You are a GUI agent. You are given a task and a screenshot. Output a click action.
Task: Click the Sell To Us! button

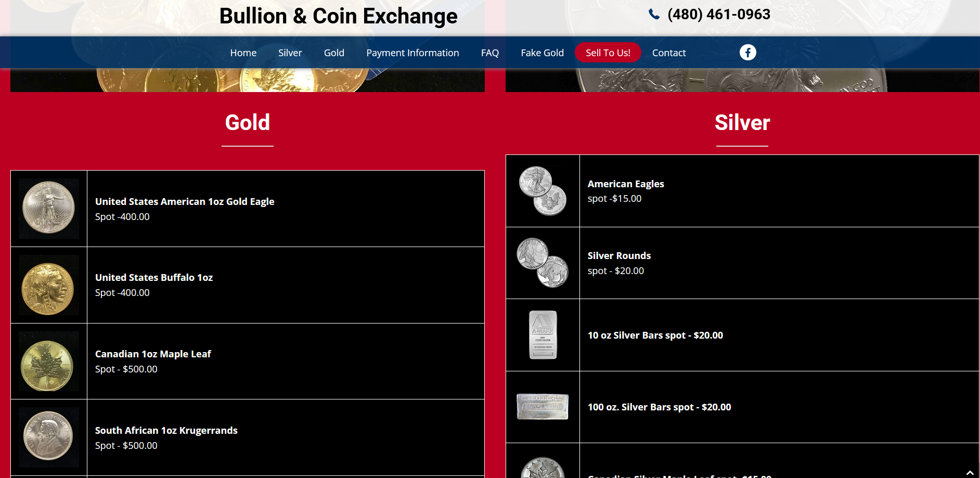[x=608, y=53]
